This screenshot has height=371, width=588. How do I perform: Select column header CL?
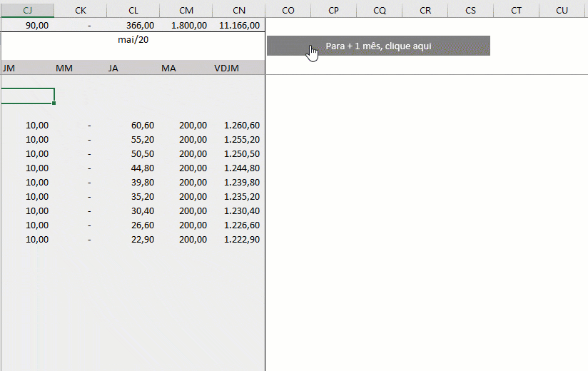133,10
